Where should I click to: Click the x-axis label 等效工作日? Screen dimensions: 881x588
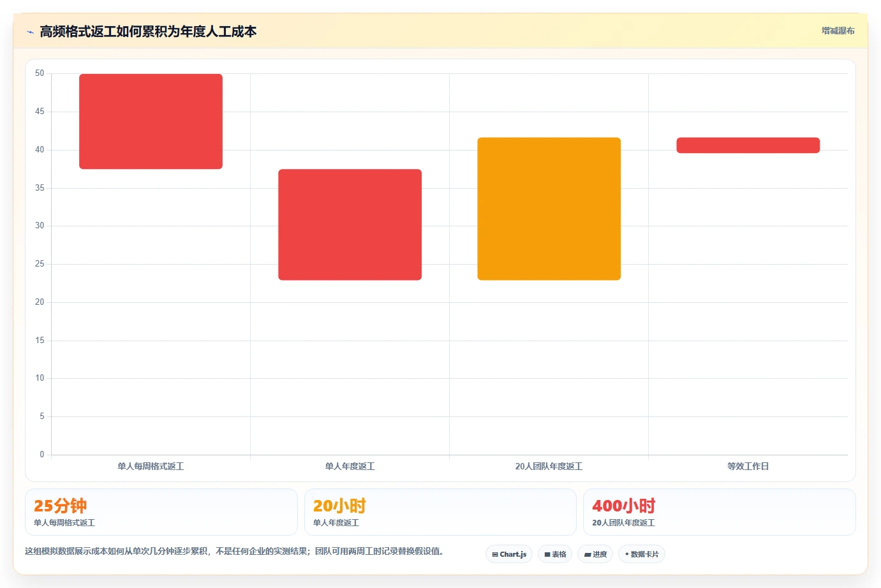(748, 466)
